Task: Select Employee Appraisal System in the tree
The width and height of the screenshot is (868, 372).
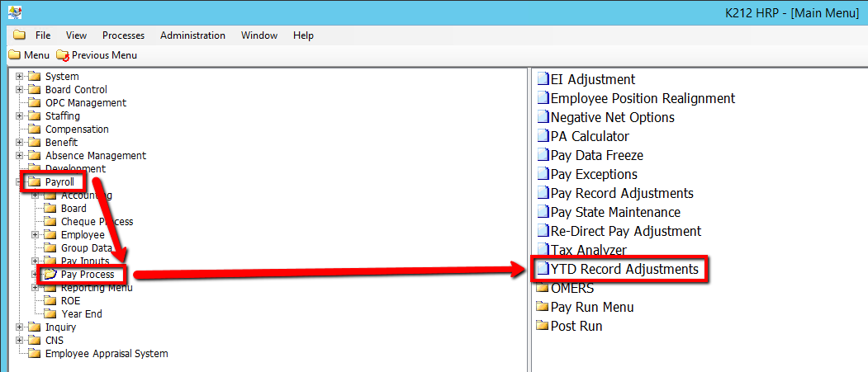Action: (x=106, y=354)
